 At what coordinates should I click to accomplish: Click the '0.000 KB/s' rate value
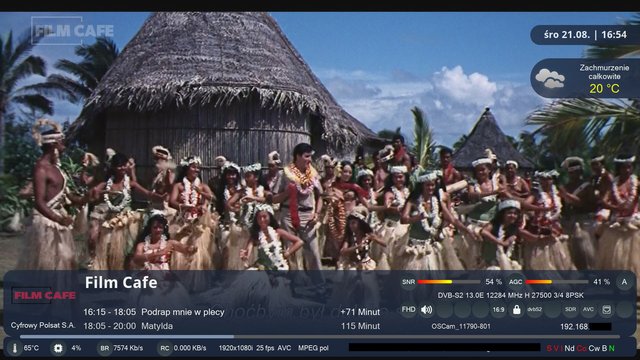pyautogui.click(x=190, y=348)
